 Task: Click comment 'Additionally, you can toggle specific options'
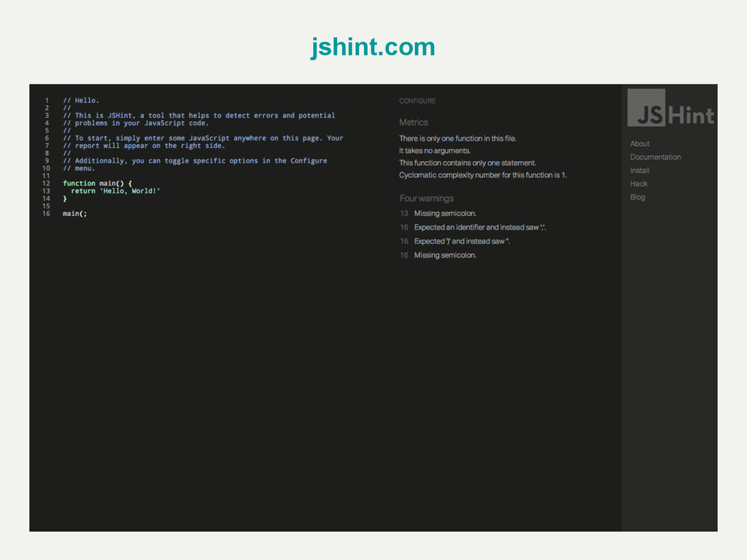coord(195,161)
